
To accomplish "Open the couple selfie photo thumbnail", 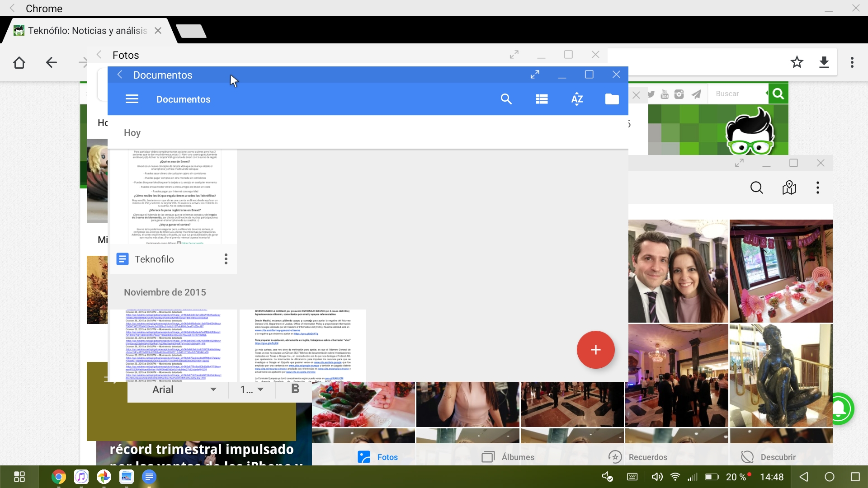I will (678, 271).
